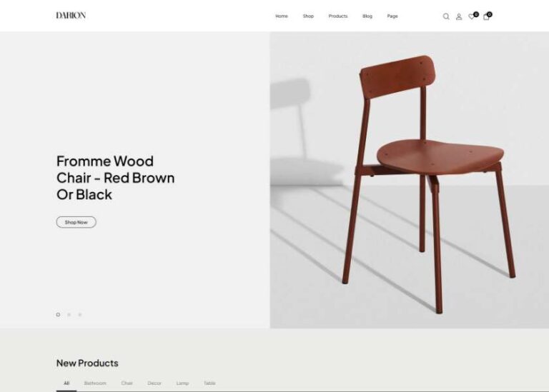Expand the Page menu
This screenshot has width=549, height=392.
pos(392,16)
